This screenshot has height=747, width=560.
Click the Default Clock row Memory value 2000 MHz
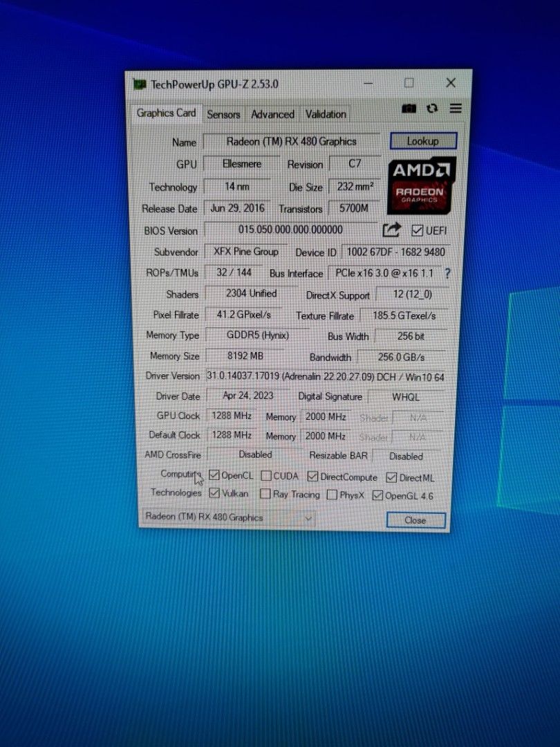coord(325,436)
